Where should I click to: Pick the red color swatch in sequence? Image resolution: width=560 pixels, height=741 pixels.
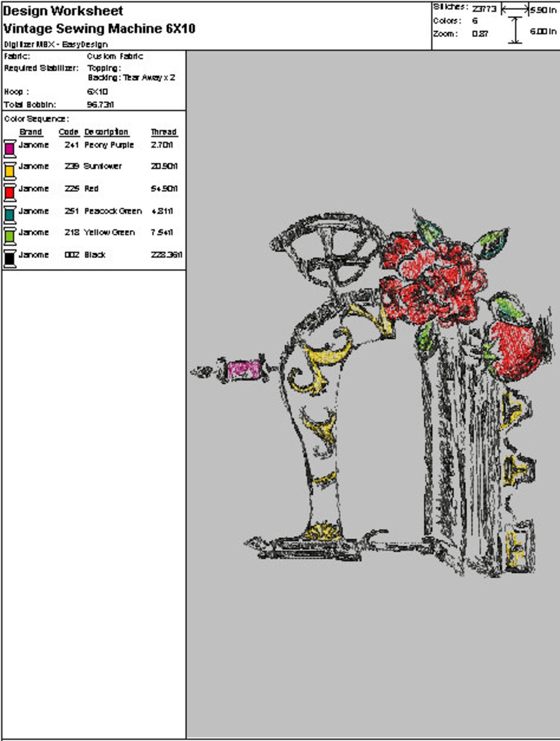9,192
